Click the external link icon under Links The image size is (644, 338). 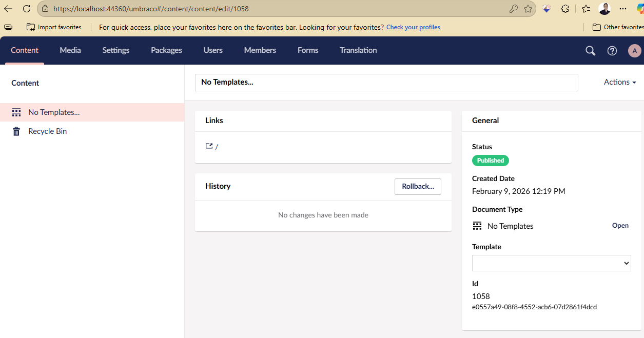(209, 146)
